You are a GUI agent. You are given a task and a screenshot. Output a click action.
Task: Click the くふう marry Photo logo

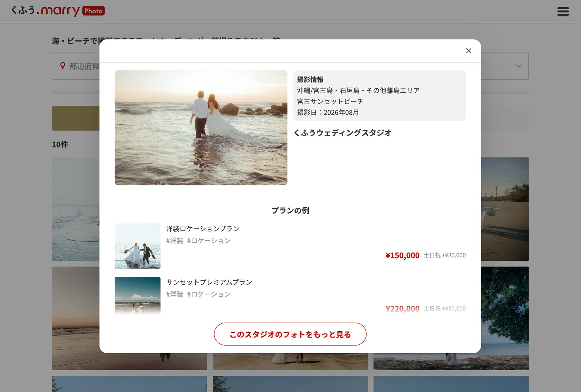click(x=58, y=11)
